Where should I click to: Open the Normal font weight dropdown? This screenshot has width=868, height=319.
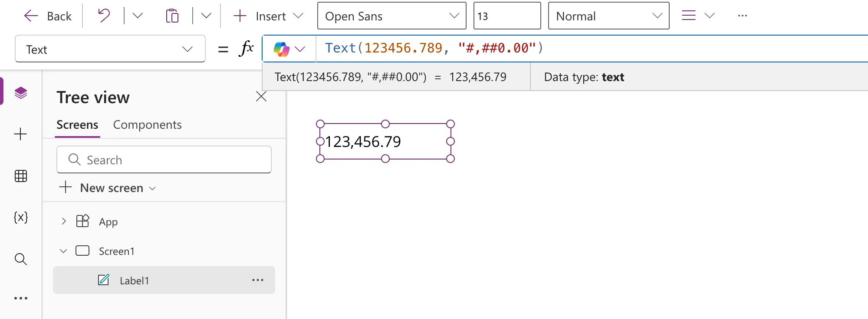tap(608, 16)
